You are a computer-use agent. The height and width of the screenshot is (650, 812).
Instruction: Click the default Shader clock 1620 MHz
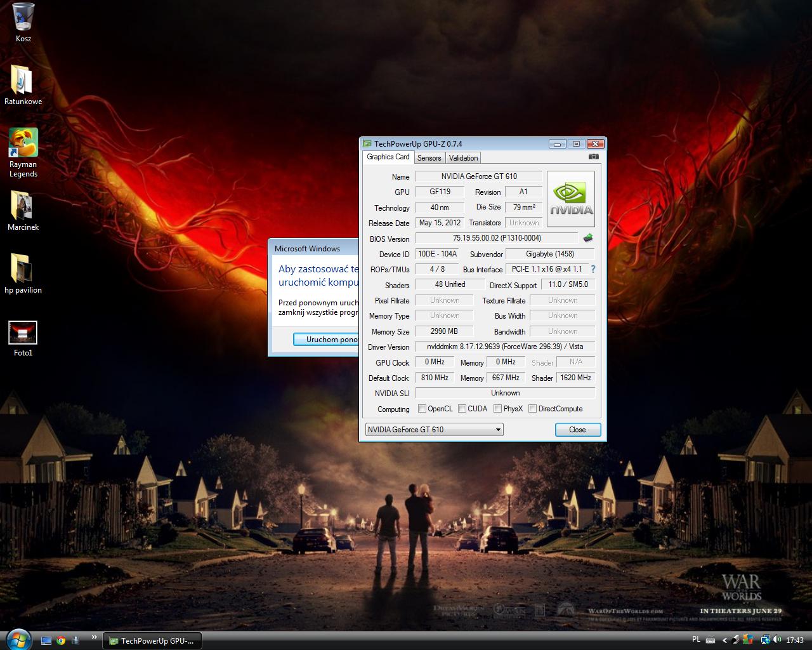pyautogui.click(x=575, y=378)
